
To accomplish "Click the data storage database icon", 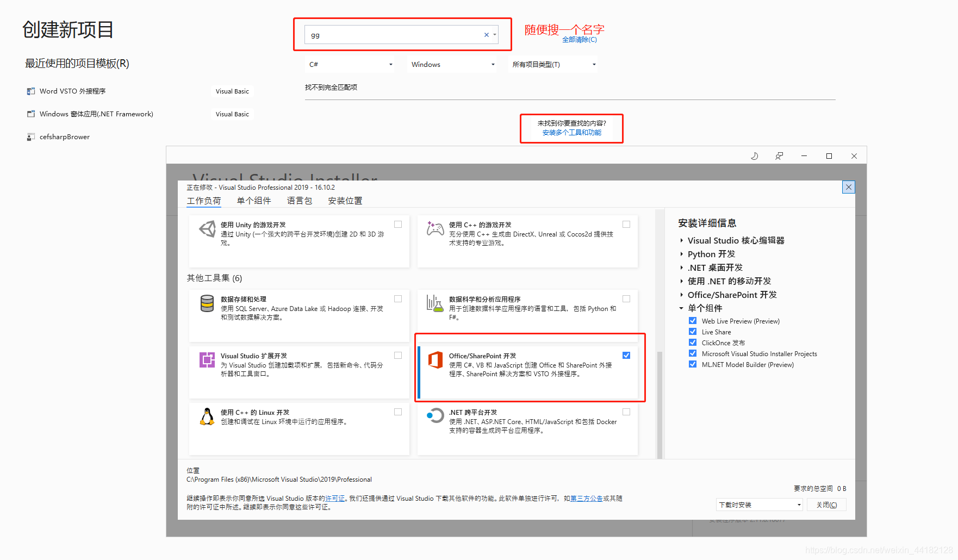I will click(x=207, y=303).
